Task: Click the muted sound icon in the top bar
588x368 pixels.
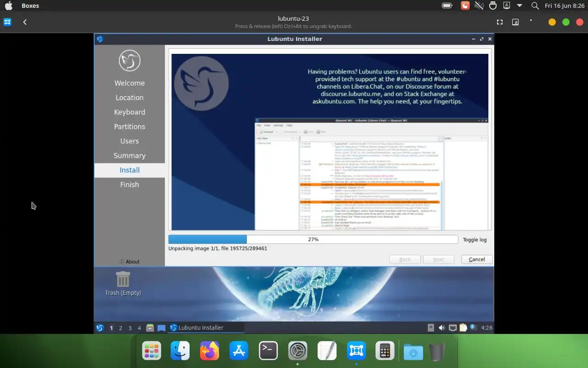Action: click(x=479, y=6)
